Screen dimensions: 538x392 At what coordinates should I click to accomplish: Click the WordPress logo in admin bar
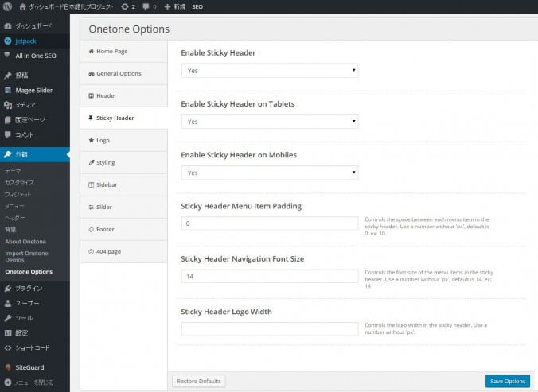point(7,6)
